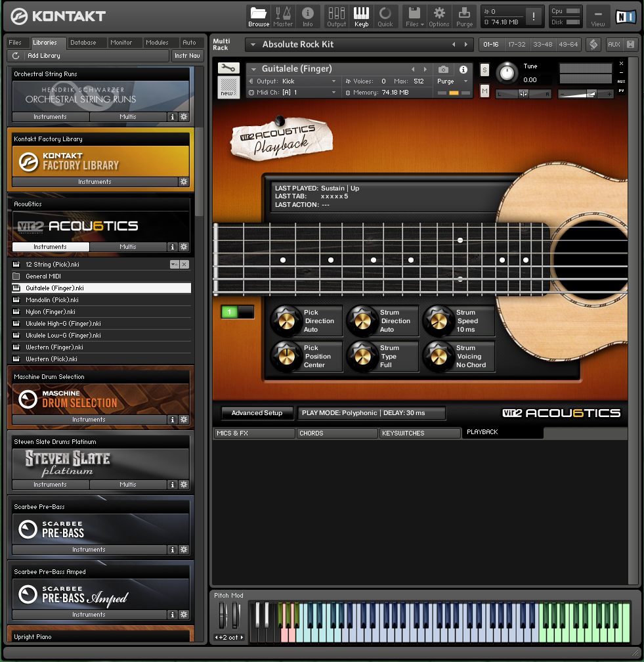Open the Absolute Rock Kit multi dropdown

tap(253, 45)
